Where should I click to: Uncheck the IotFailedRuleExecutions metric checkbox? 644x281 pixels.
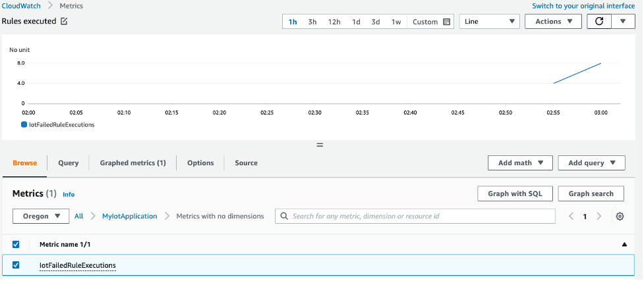16,265
